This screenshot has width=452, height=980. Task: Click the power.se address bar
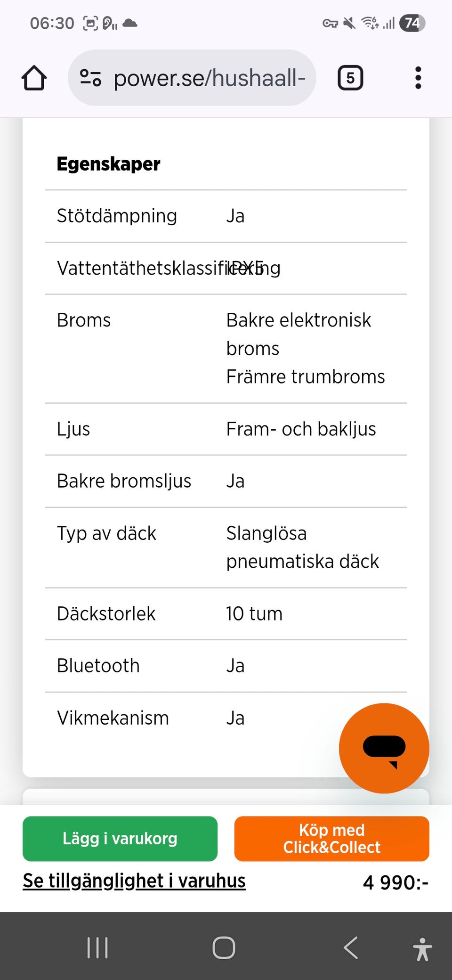(210, 78)
